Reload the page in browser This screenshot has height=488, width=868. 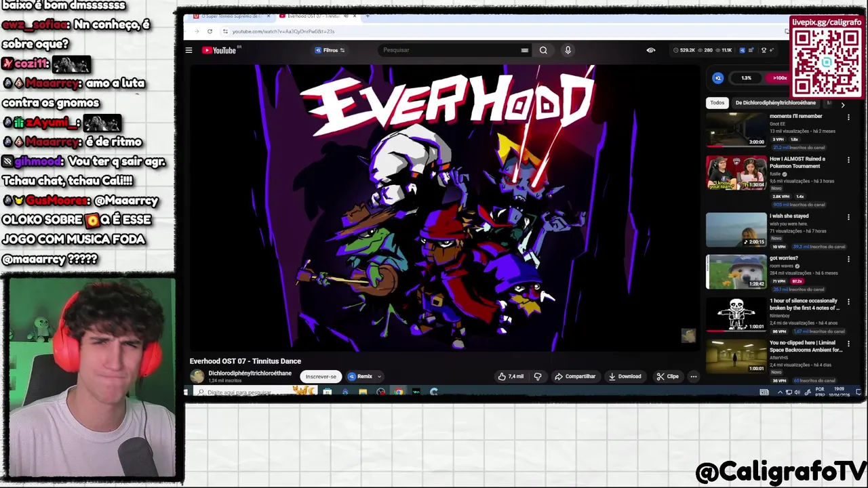click(210, 31)
